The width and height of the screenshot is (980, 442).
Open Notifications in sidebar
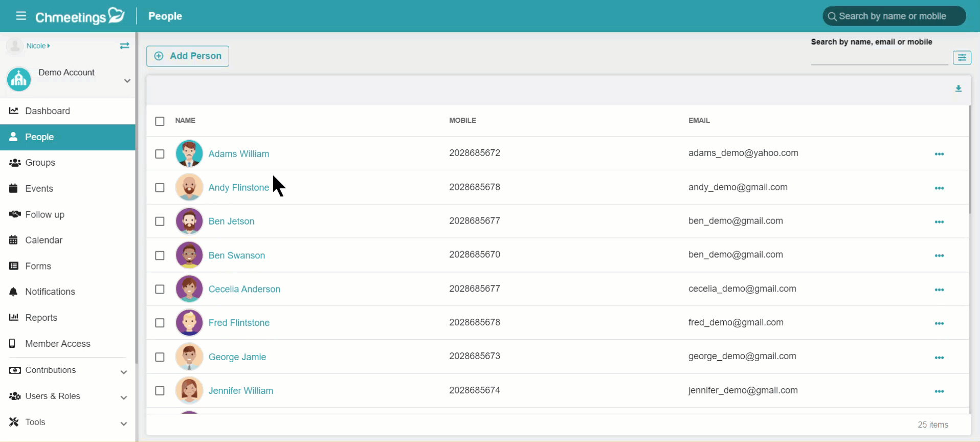pos(68,292)
